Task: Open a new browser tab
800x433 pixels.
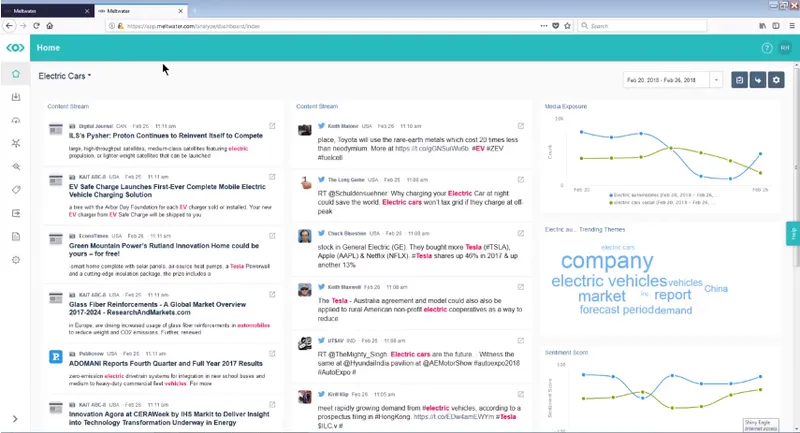Action: point(194,11)
